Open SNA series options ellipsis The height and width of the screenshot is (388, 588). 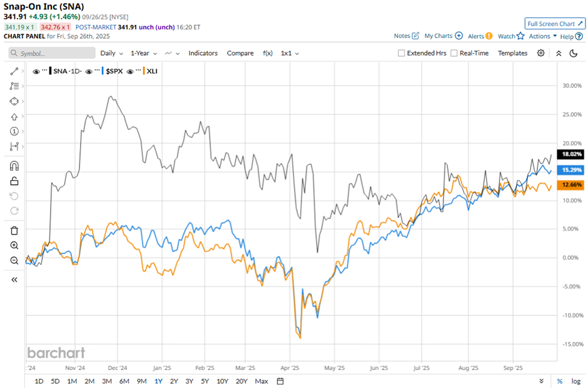coord(44,70)
